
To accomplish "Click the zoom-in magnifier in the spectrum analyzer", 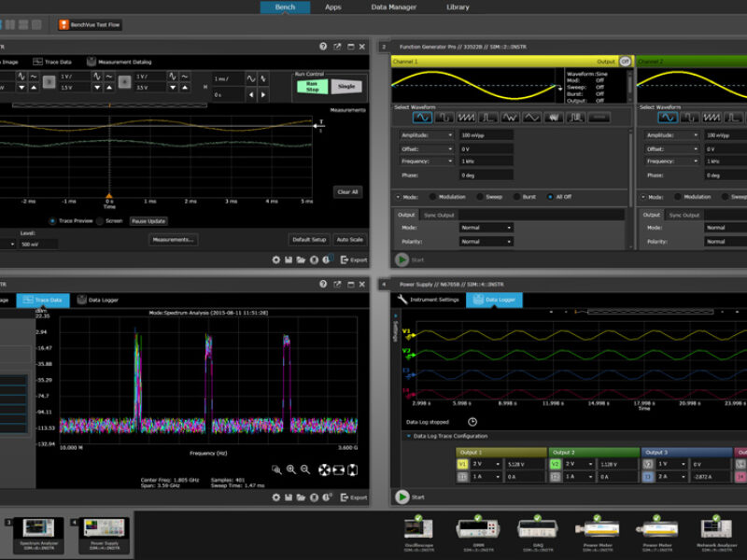I will (291, 469).
